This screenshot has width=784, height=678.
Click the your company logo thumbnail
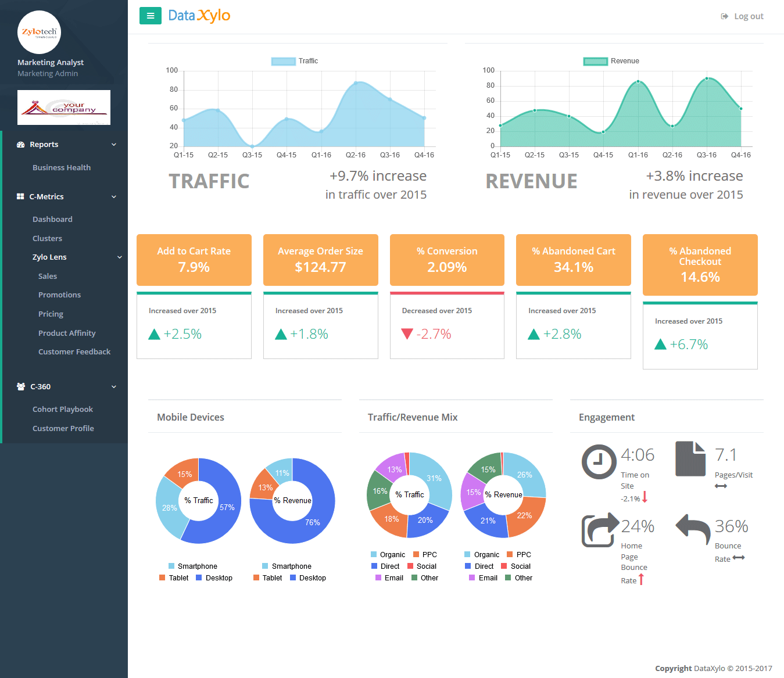(x=64, y=107)
